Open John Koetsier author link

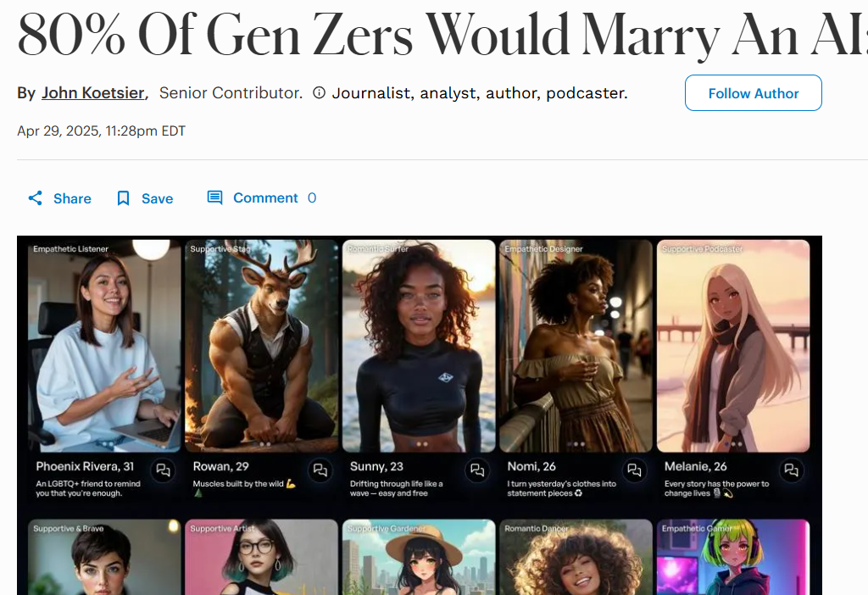93,93
